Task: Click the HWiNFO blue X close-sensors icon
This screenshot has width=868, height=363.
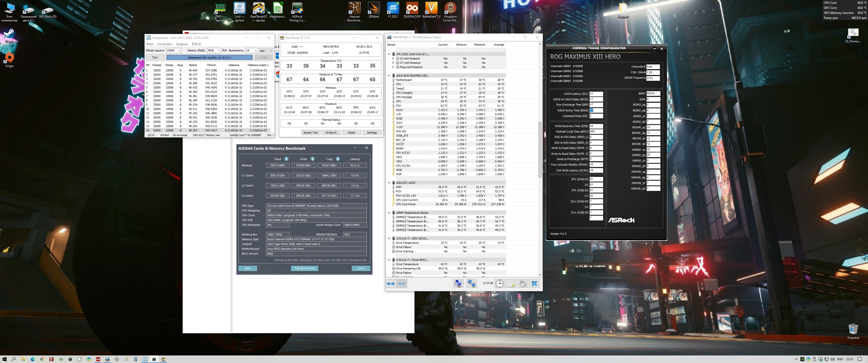Action: 534,283
